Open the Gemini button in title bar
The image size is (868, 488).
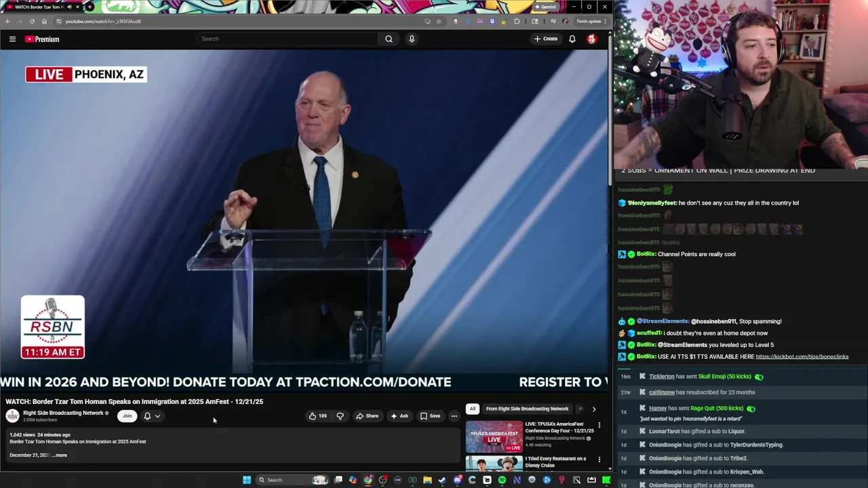545,7
